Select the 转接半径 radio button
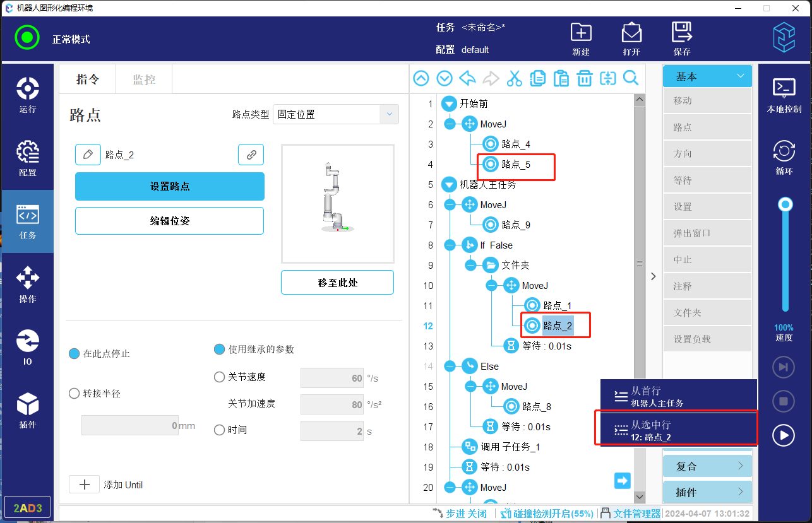 75,394
